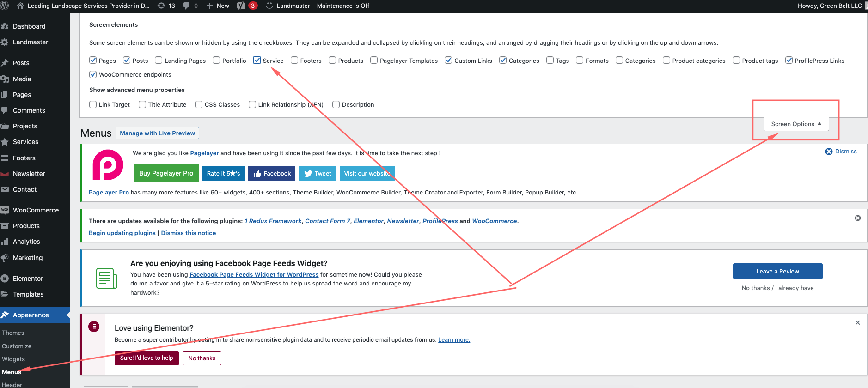868x388 pixels.
Task: Uncheck the Service checkbox
Action: click(257, 60)
